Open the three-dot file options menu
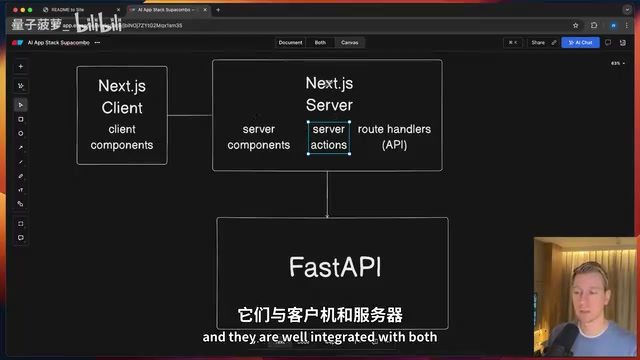The width and height of the screenshot is (640, 360). [x=97, y=42]
